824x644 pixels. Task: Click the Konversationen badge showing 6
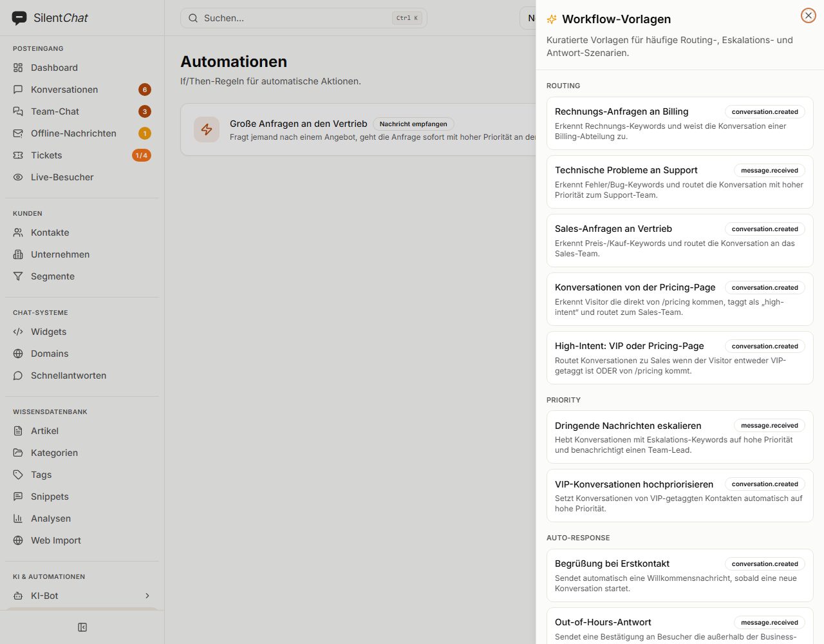tap(145, 90)
